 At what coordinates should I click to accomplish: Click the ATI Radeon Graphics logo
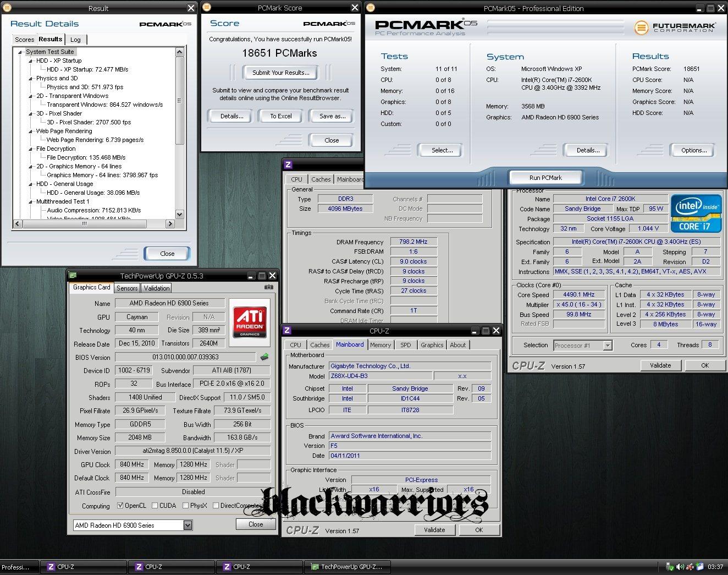tap(250, 322)
